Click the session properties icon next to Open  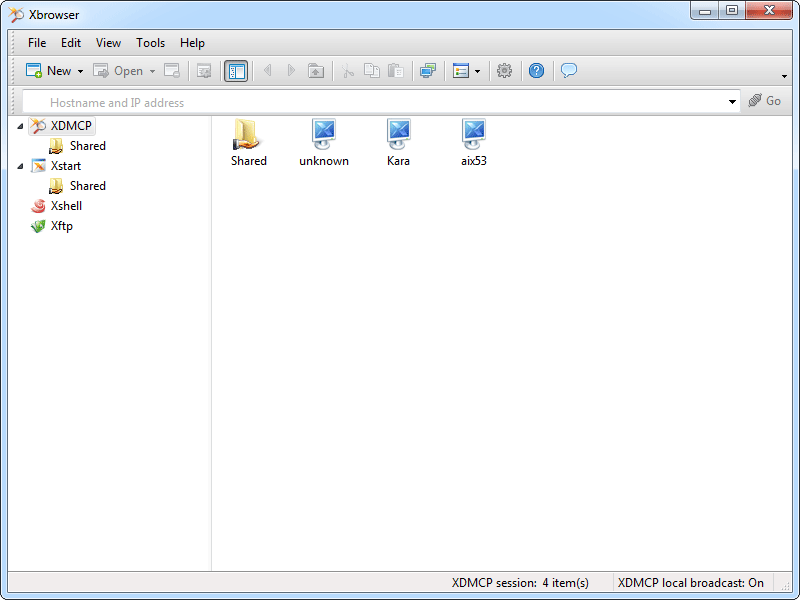point(172,70)
